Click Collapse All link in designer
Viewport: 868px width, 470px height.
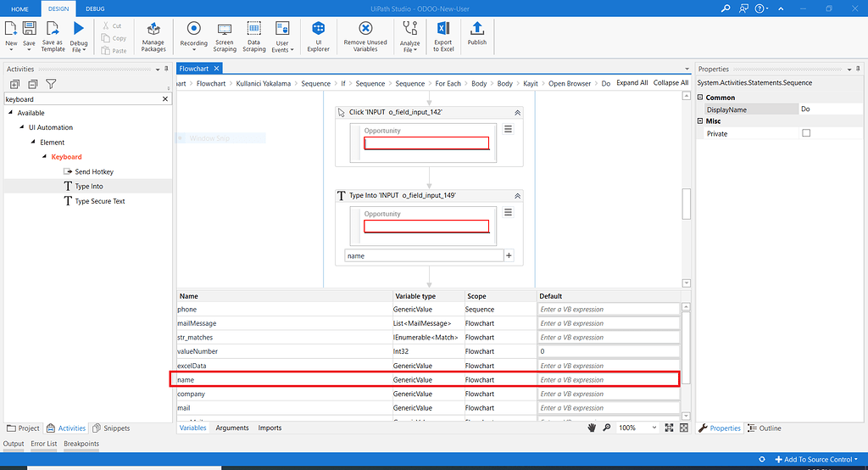coord(671,82)
